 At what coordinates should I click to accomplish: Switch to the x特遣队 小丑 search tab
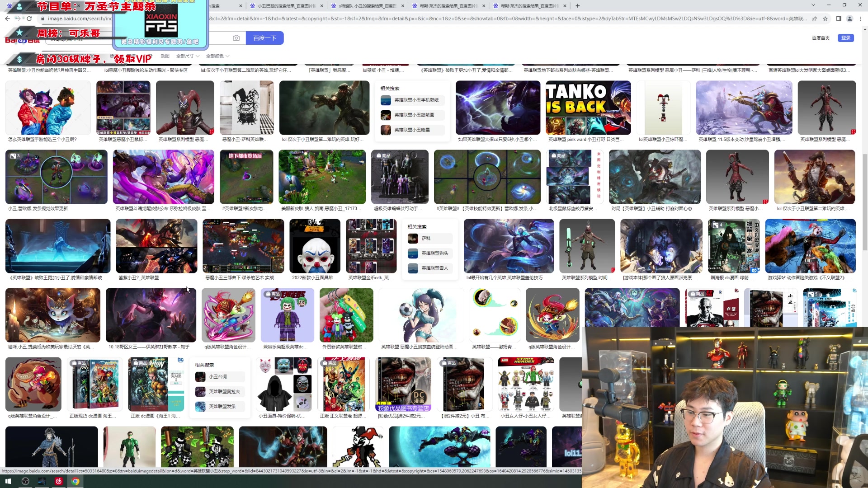click(x=367, y=6)
